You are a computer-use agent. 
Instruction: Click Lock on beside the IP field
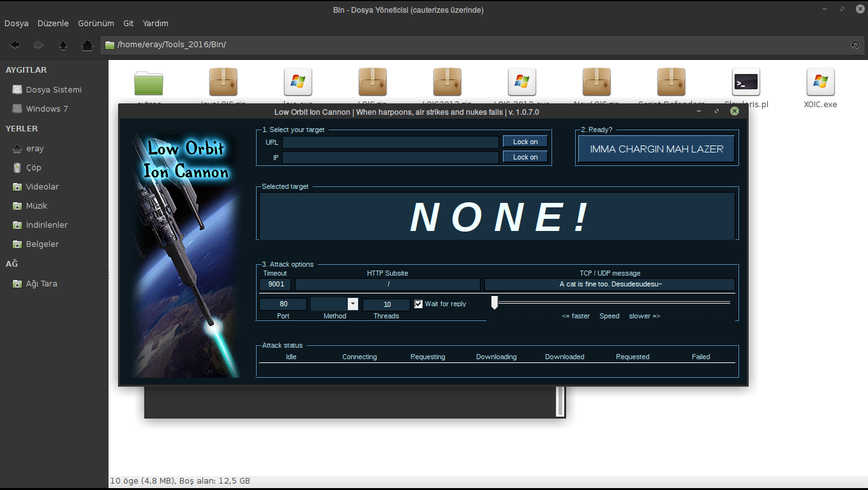525,157
